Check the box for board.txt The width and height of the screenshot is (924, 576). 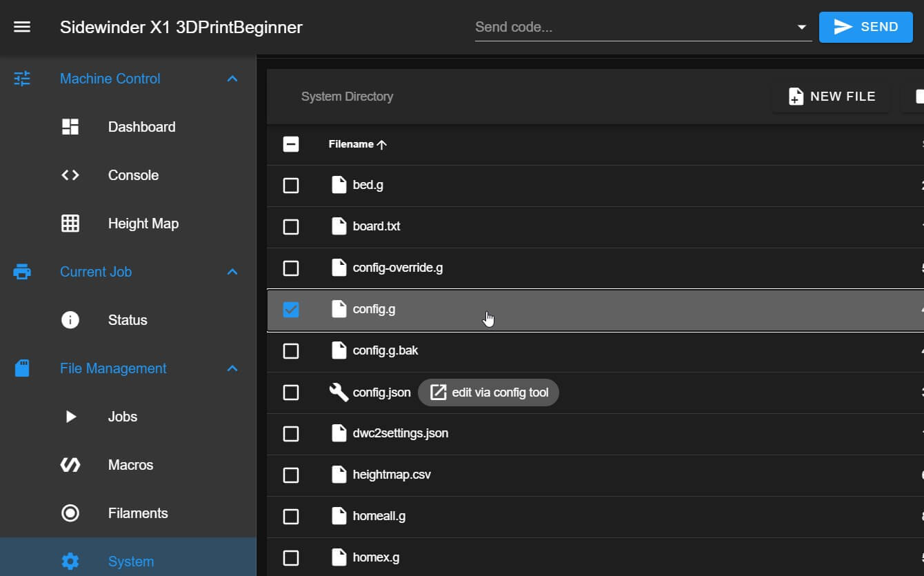[291, 227]
